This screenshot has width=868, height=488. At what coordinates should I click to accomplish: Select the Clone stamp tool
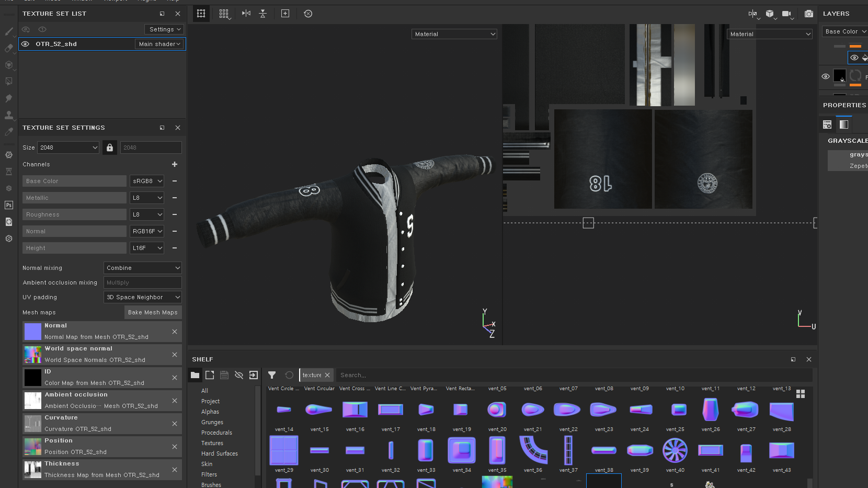click(x=9, y=115)
